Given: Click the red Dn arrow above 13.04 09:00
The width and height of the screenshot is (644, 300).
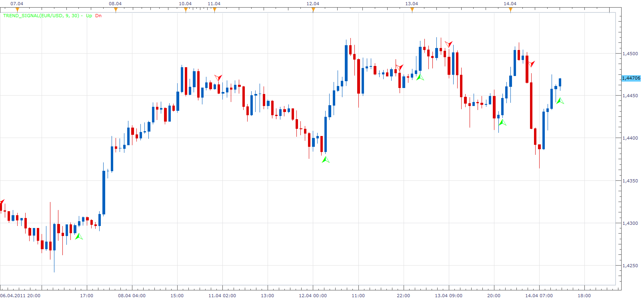Looking at the screenshot, I should (x=449, y=44).
